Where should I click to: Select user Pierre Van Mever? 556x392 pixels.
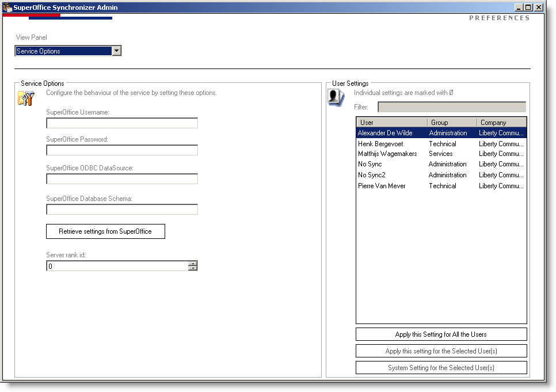pos(441,185)
